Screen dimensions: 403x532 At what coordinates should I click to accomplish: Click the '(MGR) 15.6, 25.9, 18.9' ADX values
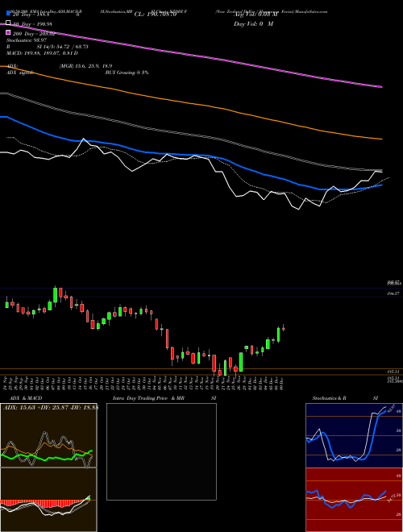coord(85,66)
